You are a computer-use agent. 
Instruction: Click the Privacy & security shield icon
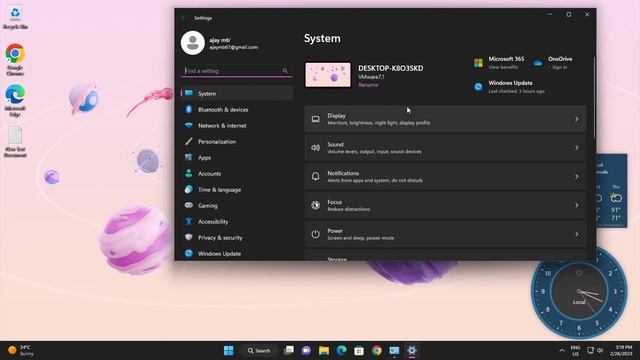[x=189, y=237]
